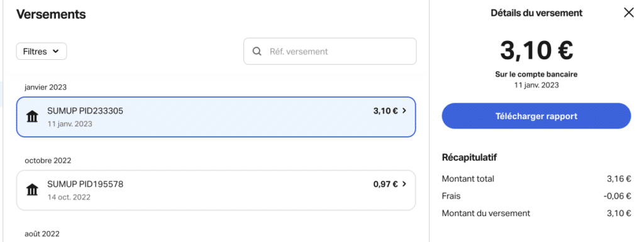
Task: Click the Frais value -0,06 €
Action: [x=617, y=196]
